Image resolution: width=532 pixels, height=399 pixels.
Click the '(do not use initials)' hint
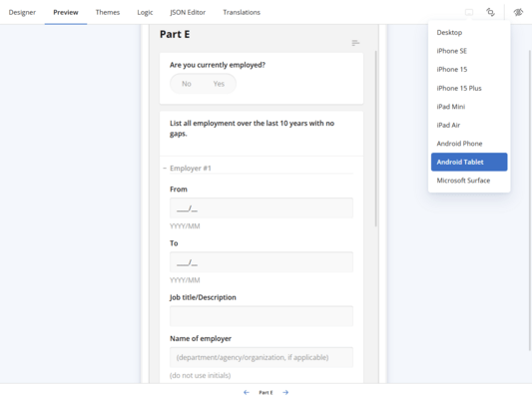pos(201,375)
